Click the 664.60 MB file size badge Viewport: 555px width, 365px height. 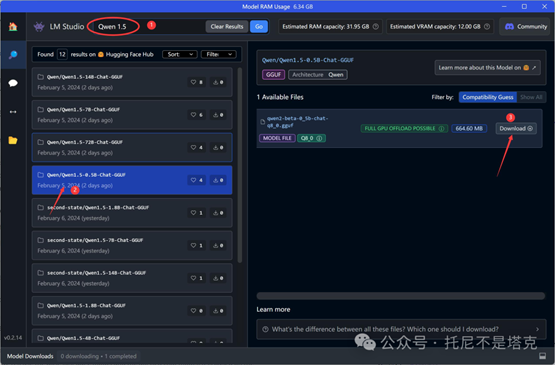(469, 129)
